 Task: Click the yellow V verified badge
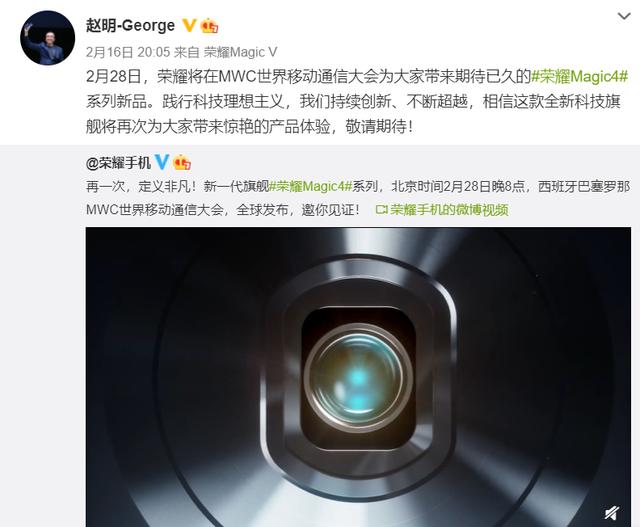pos(189,25)
